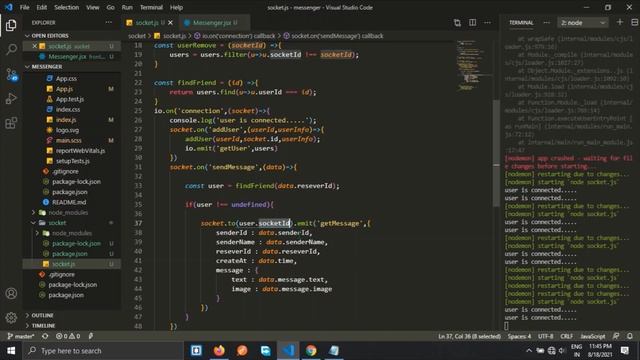The height and width of the screenshot is (360, 640).
Task: Change indentation via Spaces: 4
Action: (x=519, y=336)
